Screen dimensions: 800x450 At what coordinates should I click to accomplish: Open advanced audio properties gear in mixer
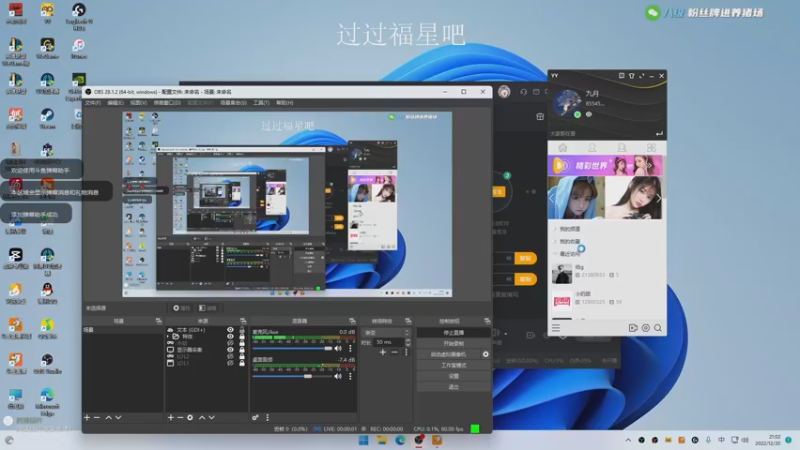pyautogui.click(x=255, y=417)
